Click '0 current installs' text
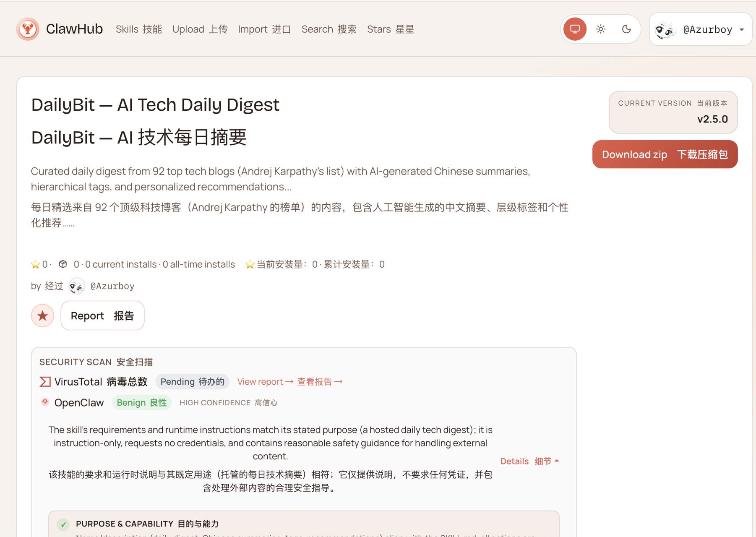This screenshot has height=537, width=756. pyautogui.click(x=121, y=264)
